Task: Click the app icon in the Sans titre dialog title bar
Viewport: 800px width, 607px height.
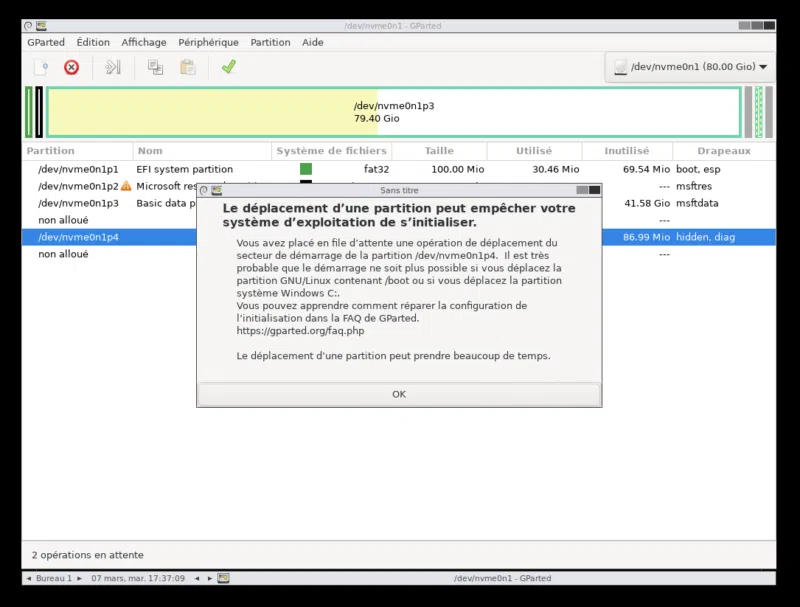Action: 217,190
